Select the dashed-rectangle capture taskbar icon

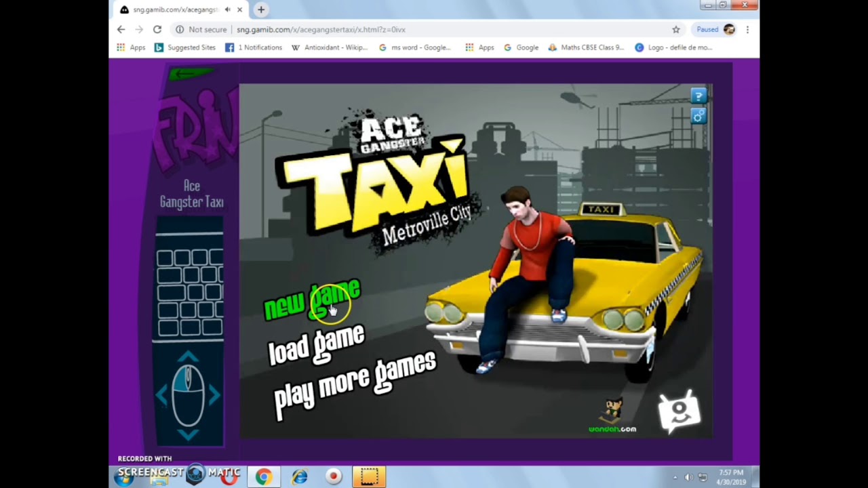pos(369,476)
